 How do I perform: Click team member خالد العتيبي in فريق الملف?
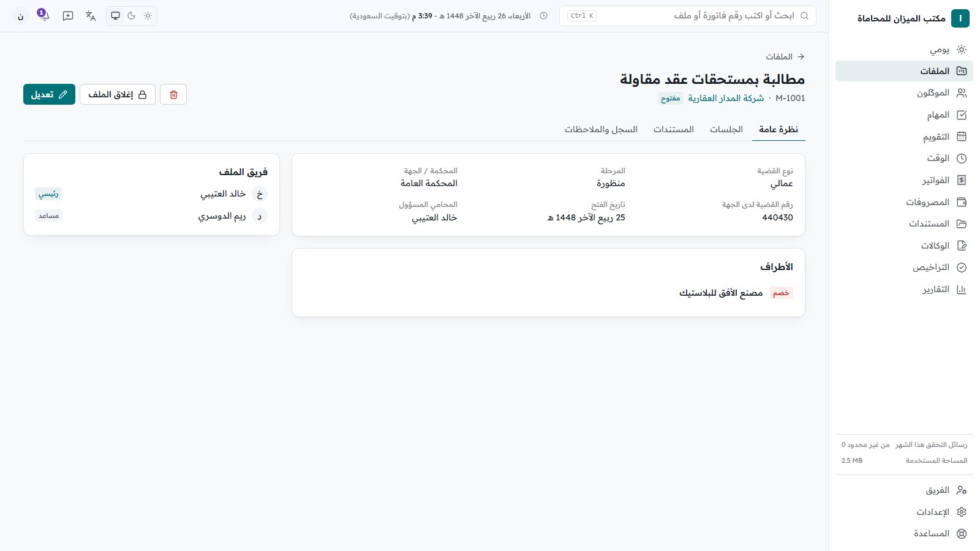[223, 194]
